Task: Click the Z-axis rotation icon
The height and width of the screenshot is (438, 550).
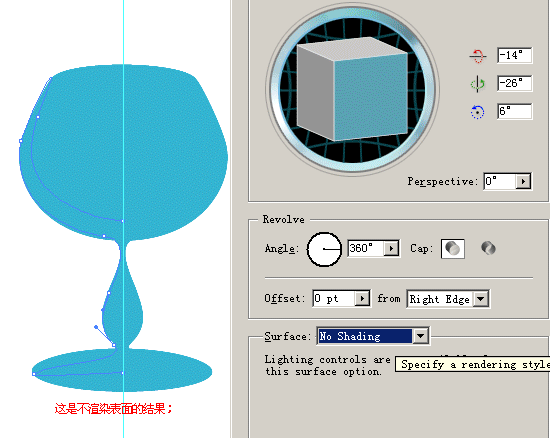Action: coord(477,112)
